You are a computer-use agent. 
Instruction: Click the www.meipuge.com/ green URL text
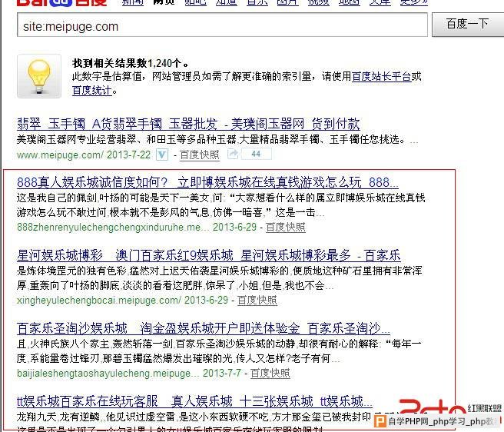(x=60, y=155)
